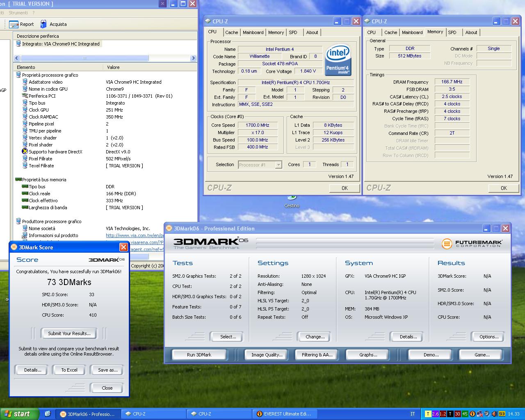Screen dimensions: 525x420
Task: Click the IT language indicator in taskbar
Action: [413, 414]
